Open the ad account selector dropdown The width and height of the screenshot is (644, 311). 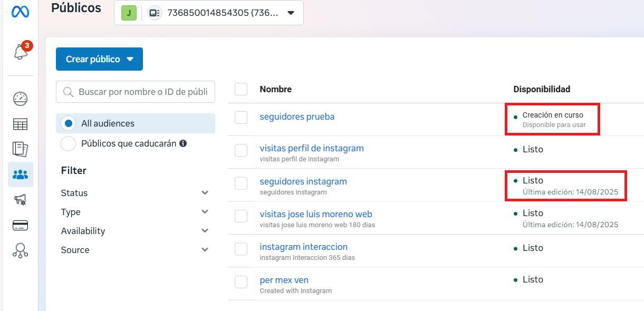(209, 13)
